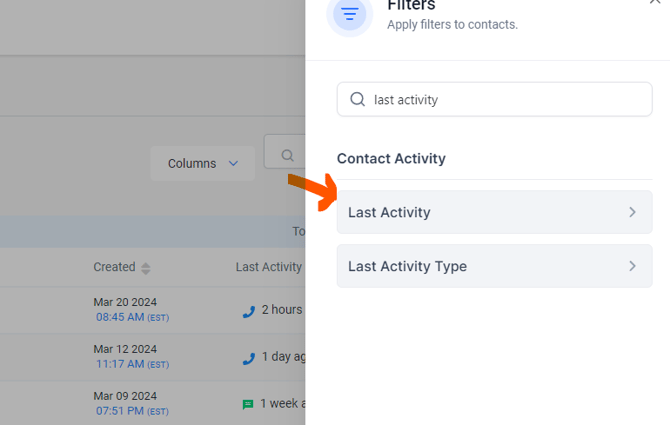
Task: Close the Filters panel
Action: pos(655,3)
